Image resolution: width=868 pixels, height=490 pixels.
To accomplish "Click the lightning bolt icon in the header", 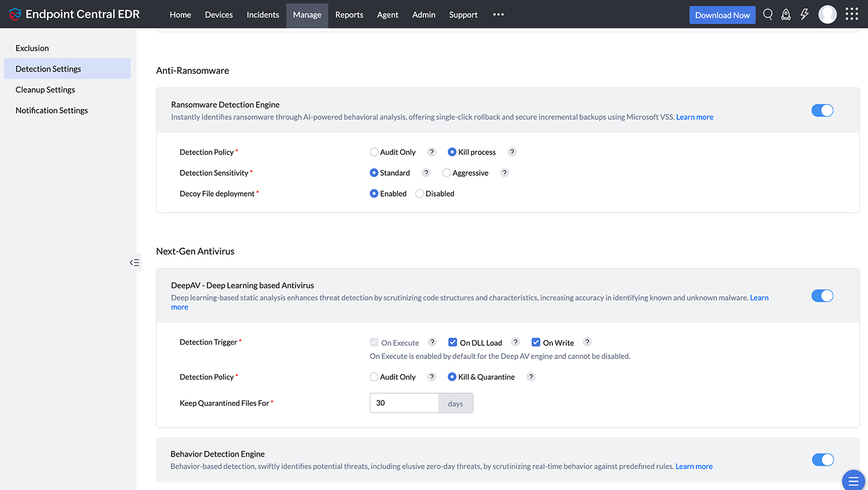I will (805, 14).
